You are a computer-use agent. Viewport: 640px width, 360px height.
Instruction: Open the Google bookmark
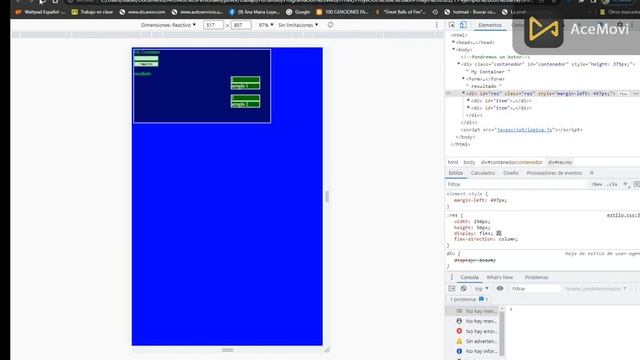[x=298, y=12]
